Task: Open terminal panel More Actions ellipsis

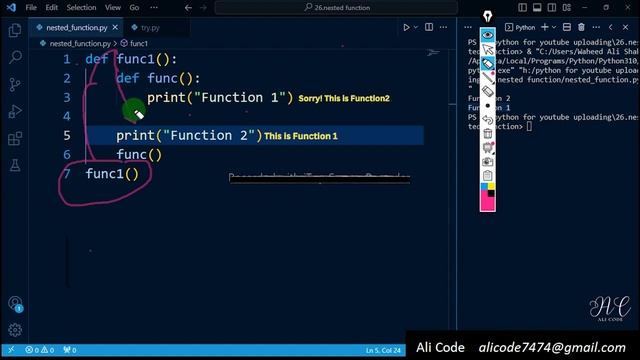Action: 596,27
